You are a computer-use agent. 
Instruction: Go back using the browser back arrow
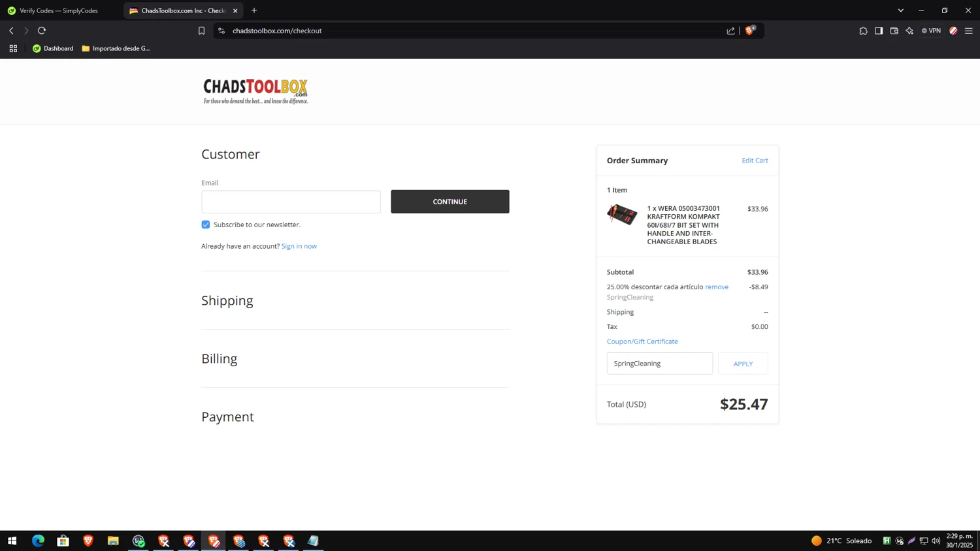11,31
